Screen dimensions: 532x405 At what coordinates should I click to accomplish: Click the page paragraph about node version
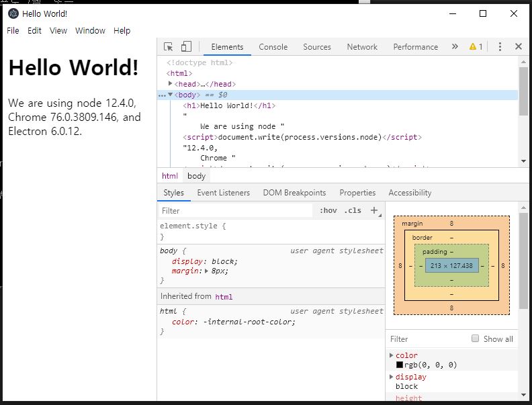coord(75,117)
